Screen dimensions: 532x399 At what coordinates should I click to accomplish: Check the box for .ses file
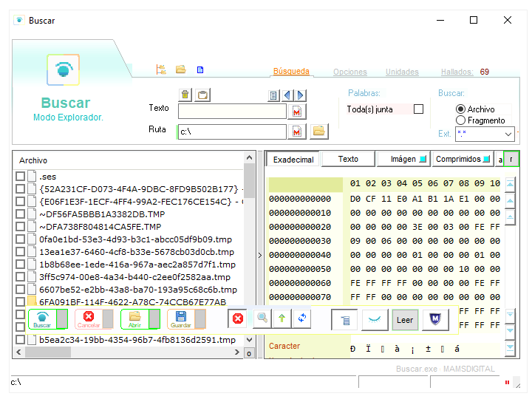click(21, 177)
